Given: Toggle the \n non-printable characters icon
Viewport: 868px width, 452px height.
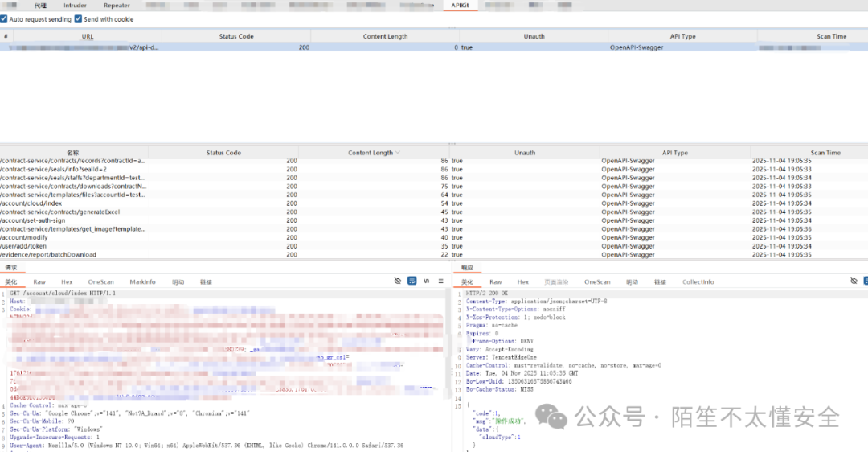Looking at the screenshot, I should pos(427,281).
